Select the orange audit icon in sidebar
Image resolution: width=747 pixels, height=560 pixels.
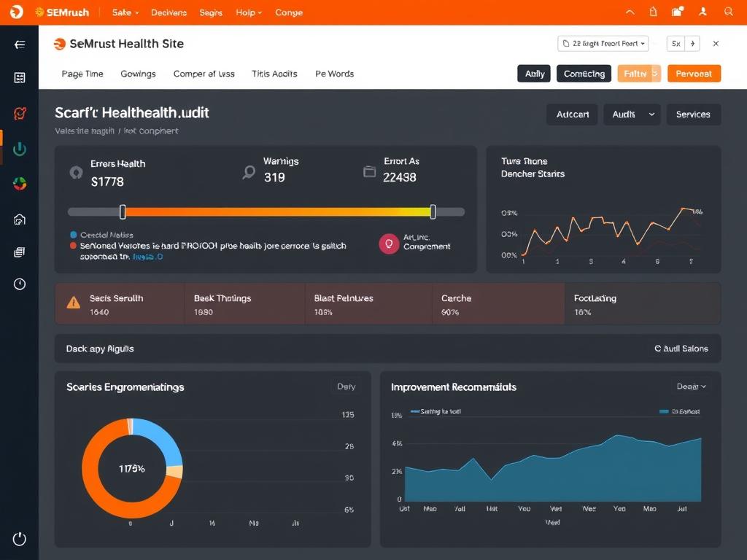pyautogui.click(x=20, y=113)
